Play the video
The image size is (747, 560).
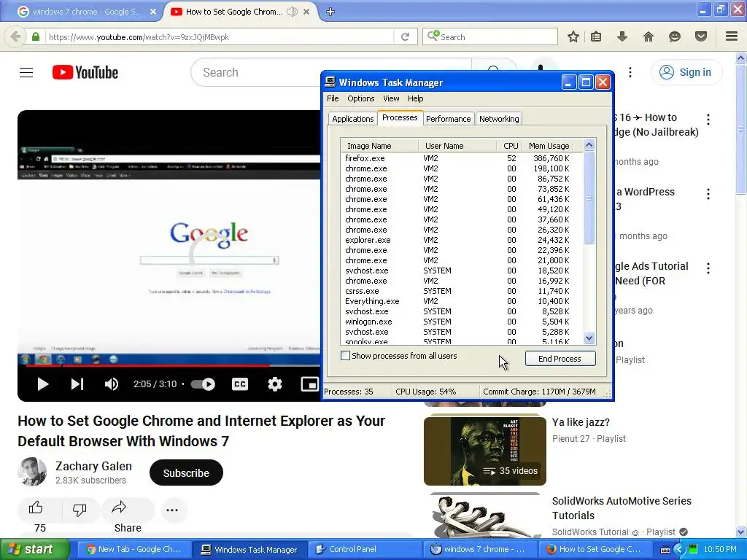(x=43, y=384)
